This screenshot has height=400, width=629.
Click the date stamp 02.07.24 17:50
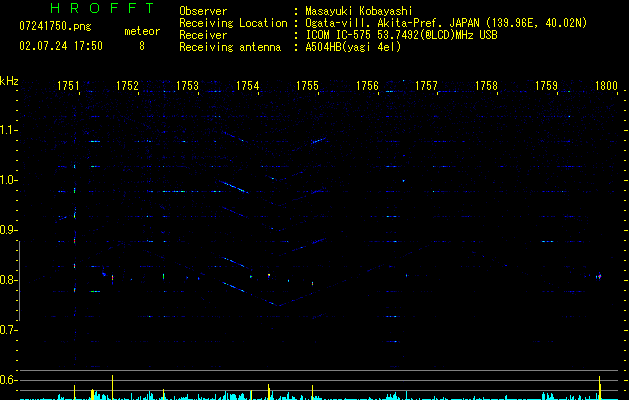[61, 46]
